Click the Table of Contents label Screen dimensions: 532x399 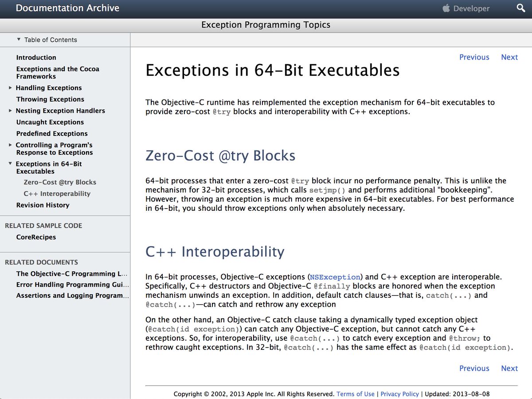click(x=51, y=40)
